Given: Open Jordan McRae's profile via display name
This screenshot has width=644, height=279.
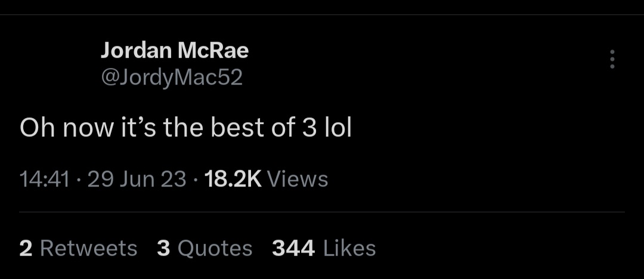Looking at the screenshot, I should click(x=174, y=51).
